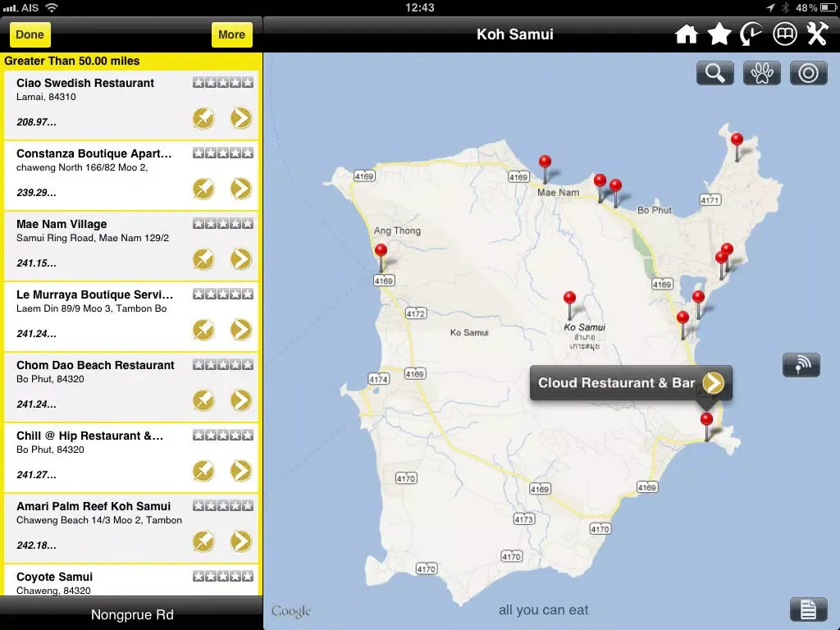Open details arrow for Ciao Swedish Restaurant
Screen dimensions: 840x630
(x=241, y=118)
